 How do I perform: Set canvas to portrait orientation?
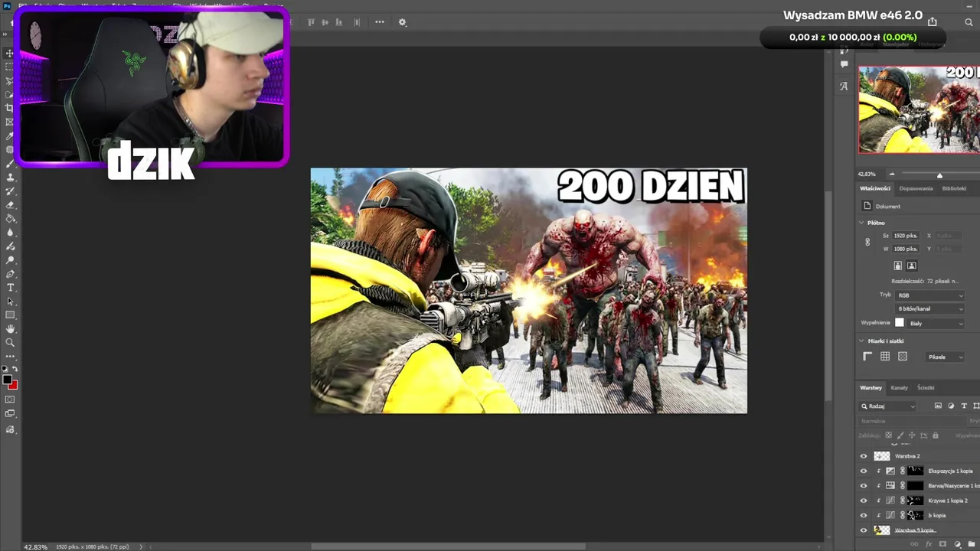[897, 266]
